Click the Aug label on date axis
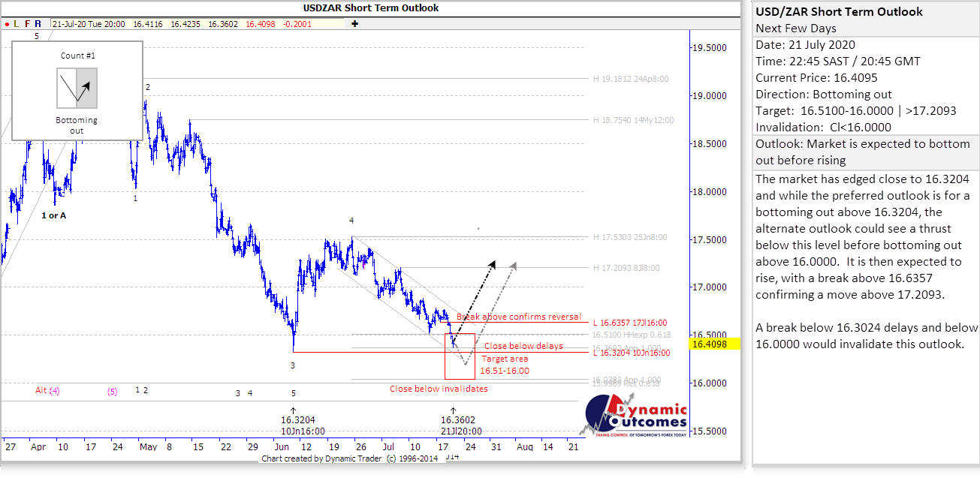Image resolution: width=980 pixels, height=478 pixels. pos(524,446)
